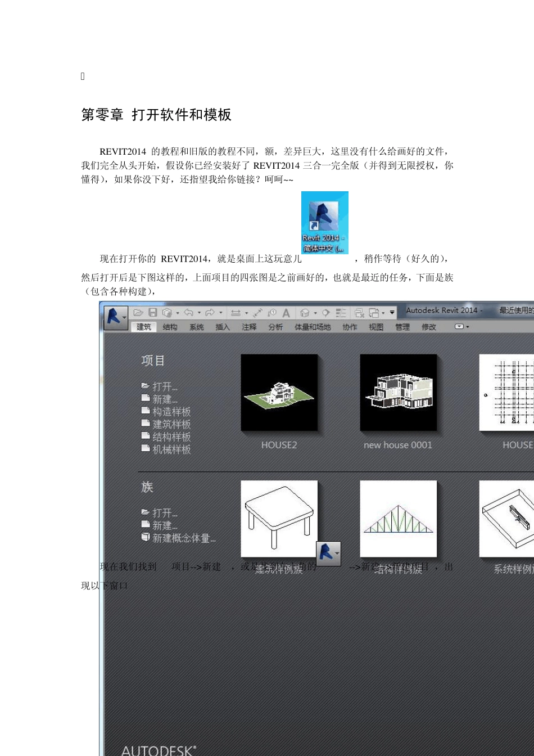Click folder icon beside 项目 打开

[146, 386]
